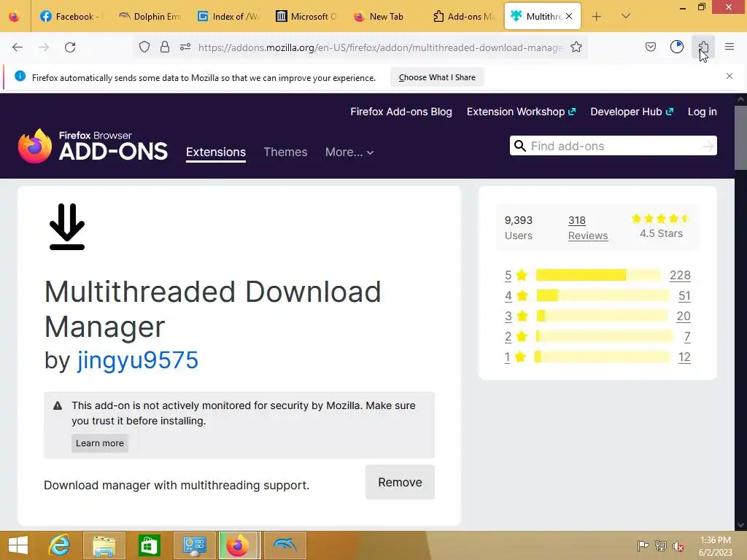Viewport: 747px width, 560px height.
Task: Open the Extensions puzzle-piece button
Action: [x=703, y=47]
